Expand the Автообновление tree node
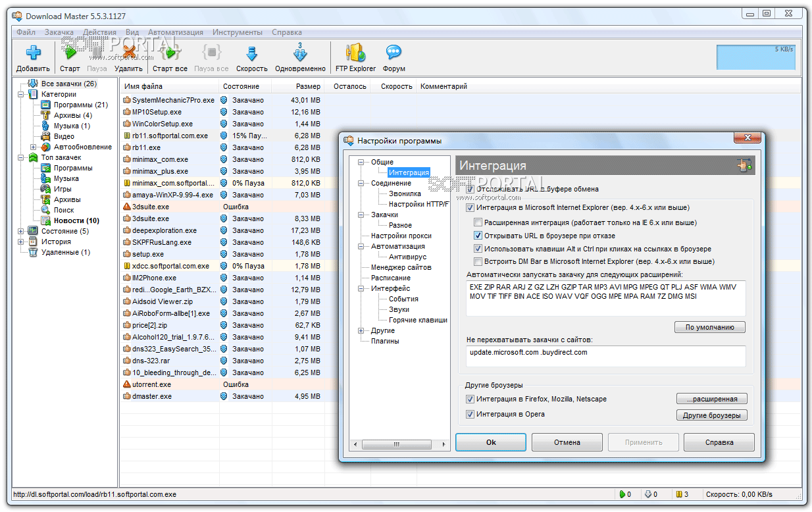This screenshot has width=812, height=512. 33,147
